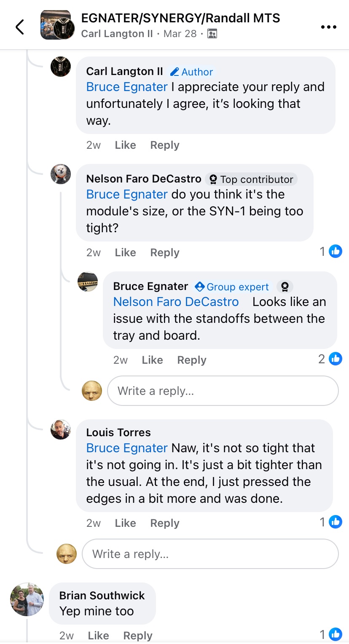Tap the Top contributor badge
The width and height of the screenshot is (349, 644).
pyautogui.click(x=252, y=180)
